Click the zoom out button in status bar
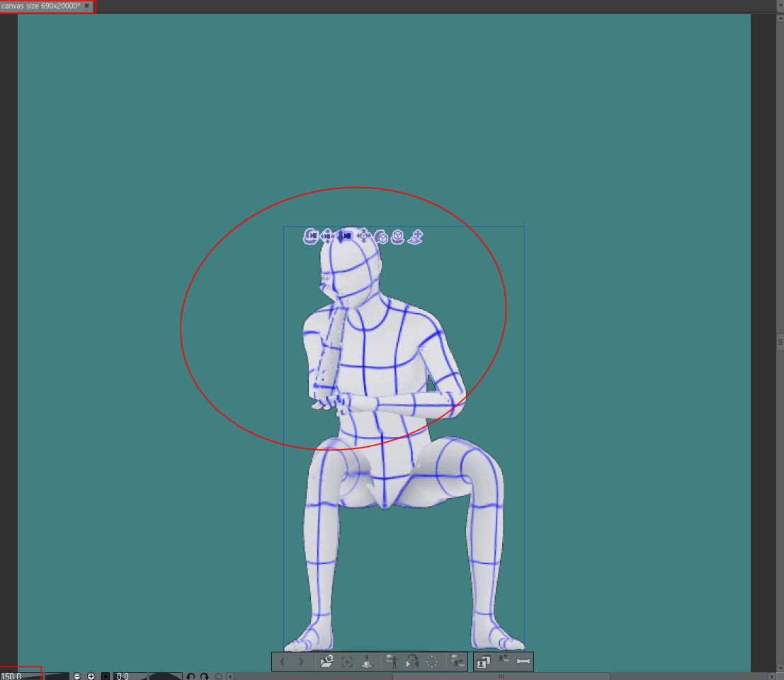Image resolution: width=784 pixels, height=680 pixels. [x=77, y=676]
